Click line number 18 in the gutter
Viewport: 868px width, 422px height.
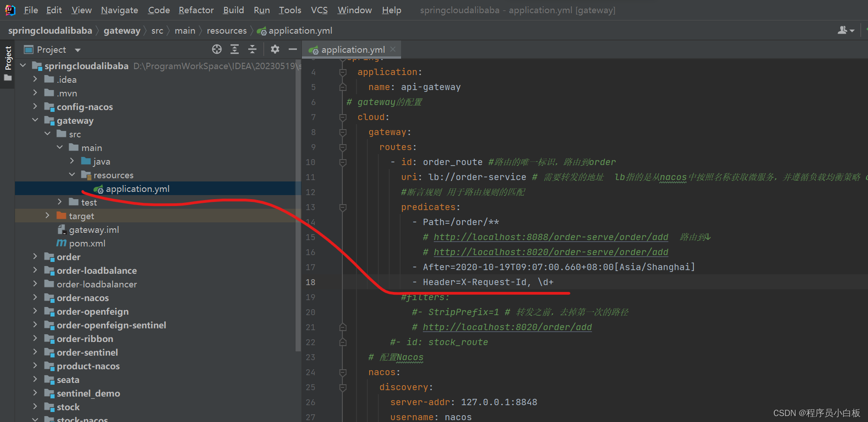[311, 282]
